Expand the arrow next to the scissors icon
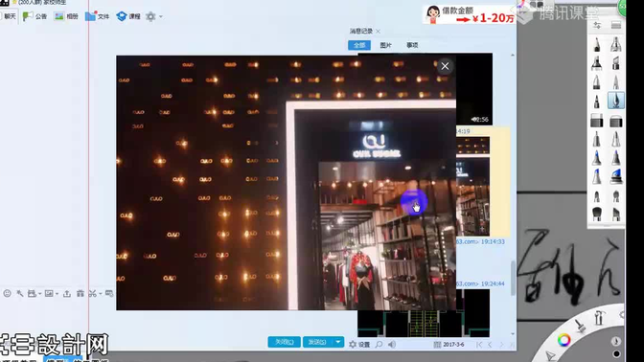This screenshot has width=644, height=362. 101,294
